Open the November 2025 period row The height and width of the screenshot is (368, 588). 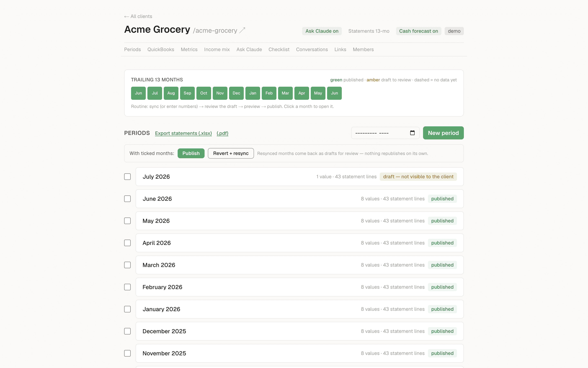point(300,353)
